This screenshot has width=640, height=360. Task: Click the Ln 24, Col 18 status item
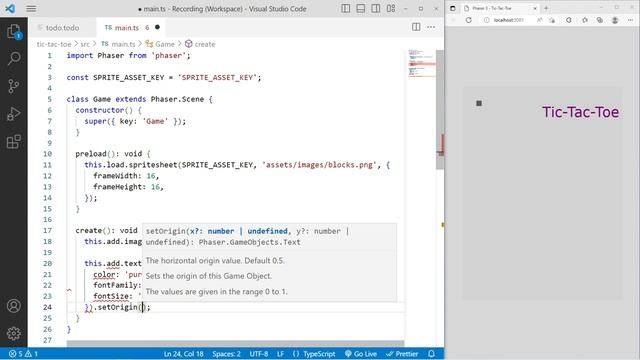pos(184,354)
